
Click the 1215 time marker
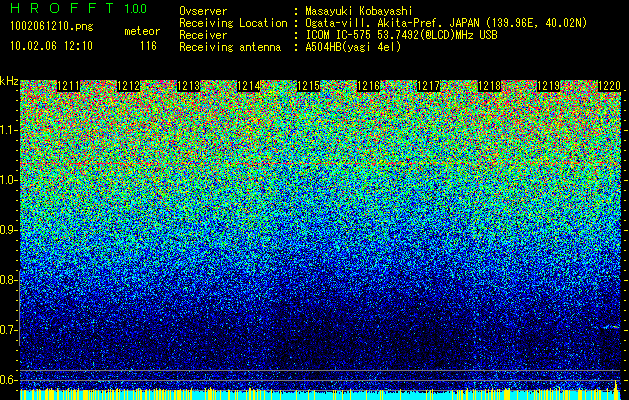(308, 86)
